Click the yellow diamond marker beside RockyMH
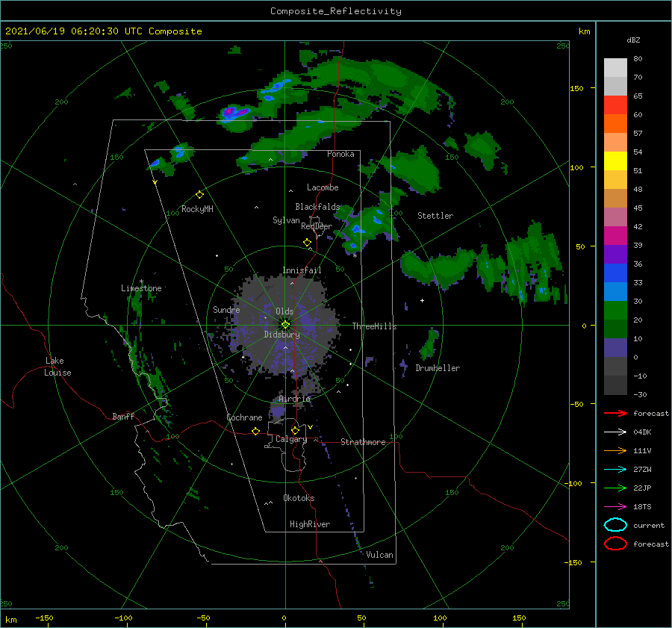The image size is (672, 628). [x=199, y=195]
